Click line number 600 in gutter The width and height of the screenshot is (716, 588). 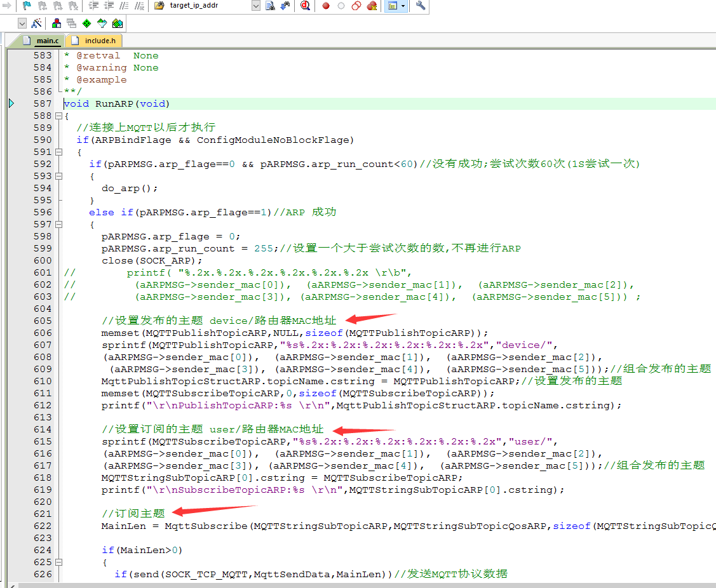[43, 261]
